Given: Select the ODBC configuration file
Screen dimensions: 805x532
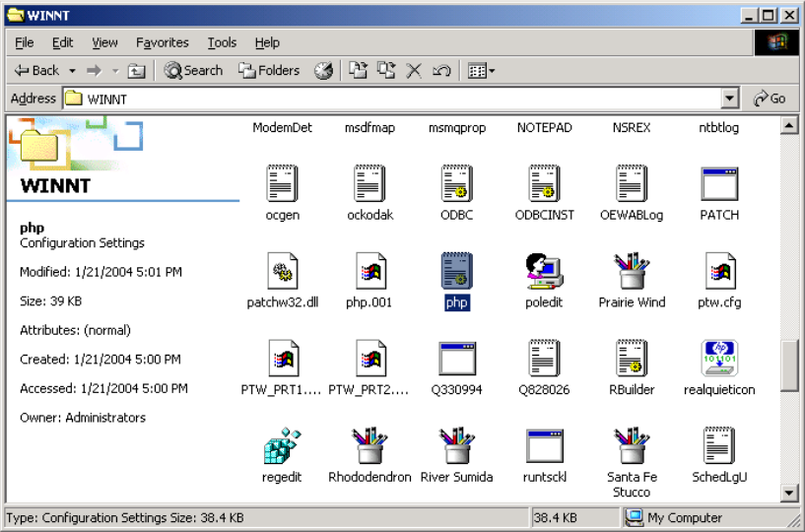Looking at the screenshot, I should coord(456,184).
